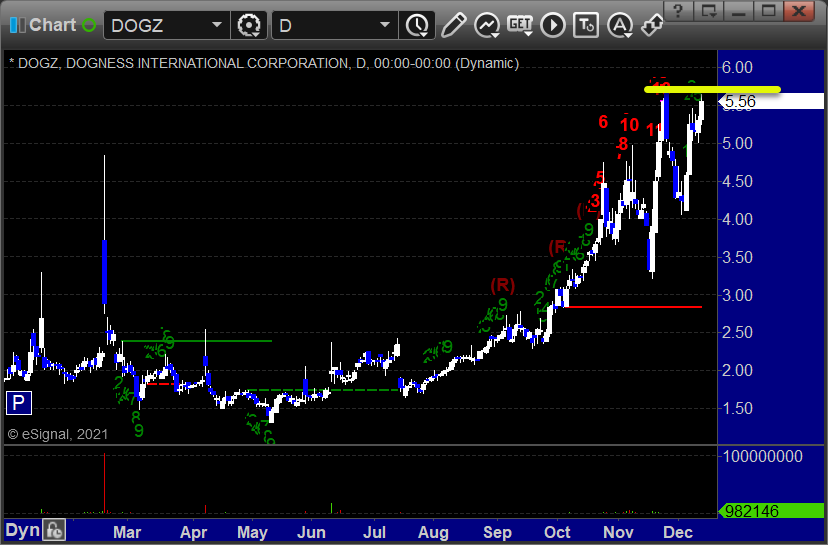The width and height of the screenshot is (828, 545).
Task: Maximize the chart window
Action: [768, 11]
